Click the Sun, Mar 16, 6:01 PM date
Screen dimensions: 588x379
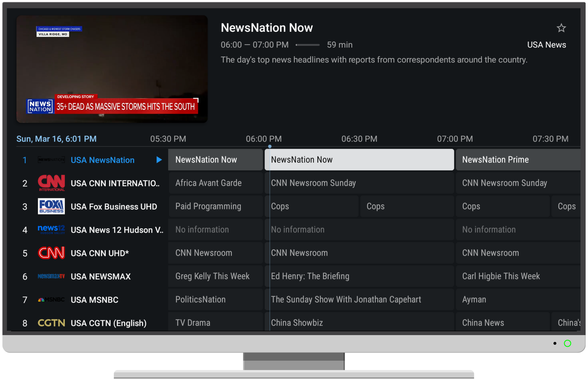point(56,139)
